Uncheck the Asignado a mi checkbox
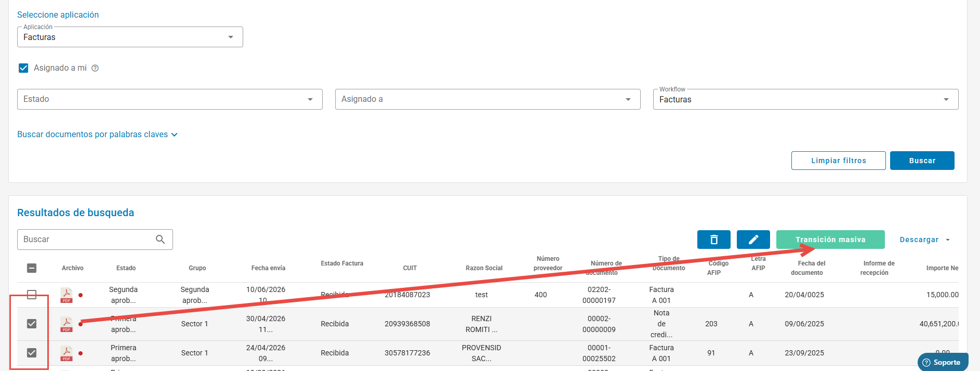 click(x=23, y=68)
